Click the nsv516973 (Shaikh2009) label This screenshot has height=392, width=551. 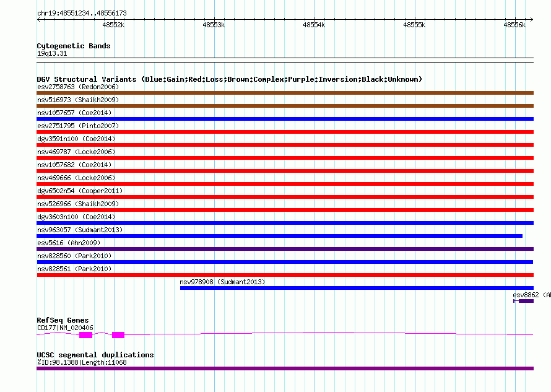pos(78,100)
